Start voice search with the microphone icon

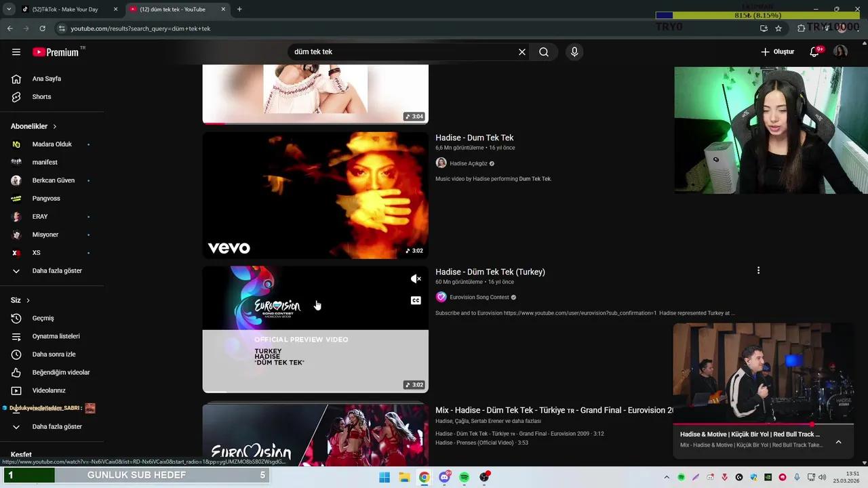(x=574, y=52)
